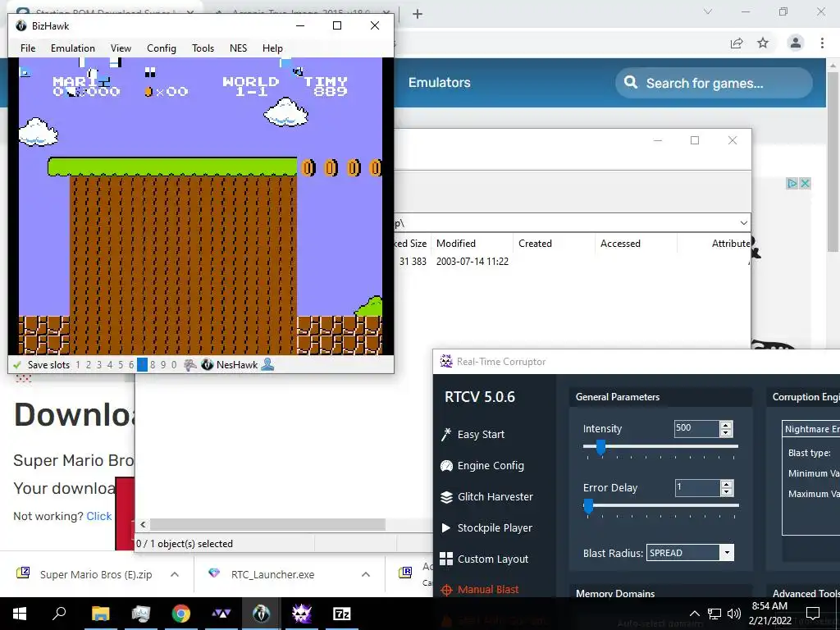This screenshot has width=840, height=630.
Task: Open the View menu in BizHawk
Action: click(x=121, y=48)
